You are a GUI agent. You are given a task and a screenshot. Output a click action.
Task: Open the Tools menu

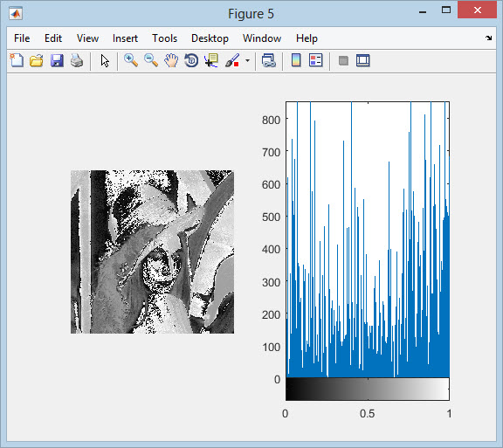pos(164,38)
